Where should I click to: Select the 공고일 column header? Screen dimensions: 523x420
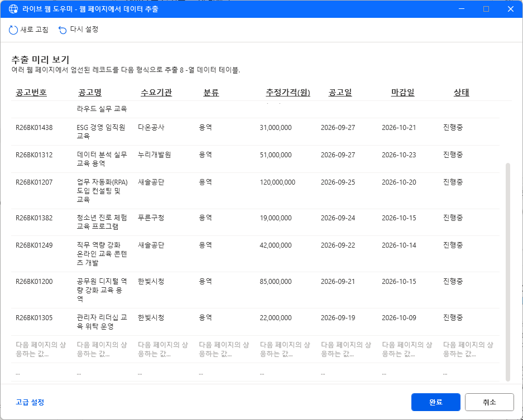pos(340,93)
